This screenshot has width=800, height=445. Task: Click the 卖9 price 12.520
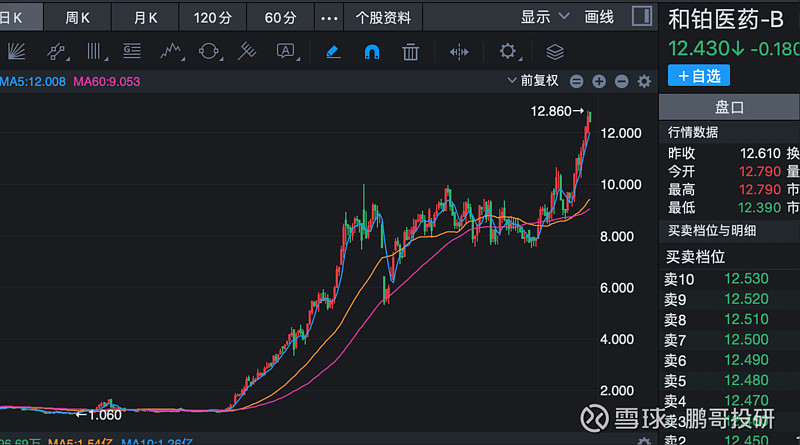pos(746,299)
